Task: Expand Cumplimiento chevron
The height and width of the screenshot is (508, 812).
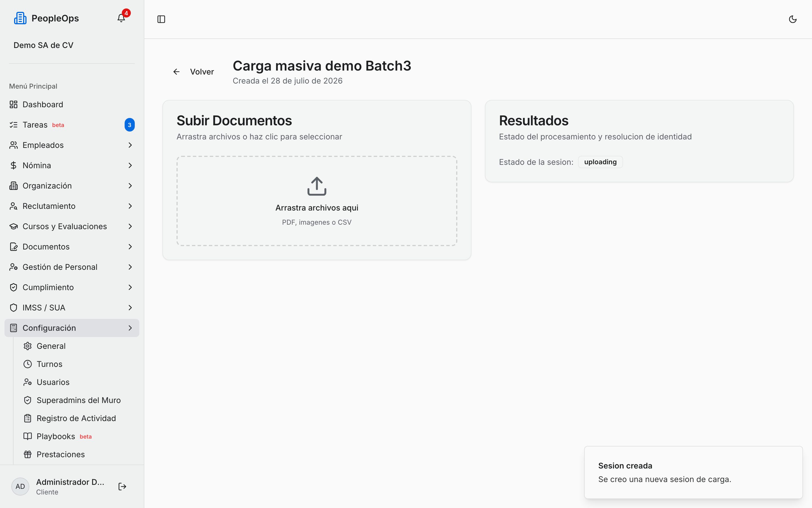Action: click(x=130, y=287)
